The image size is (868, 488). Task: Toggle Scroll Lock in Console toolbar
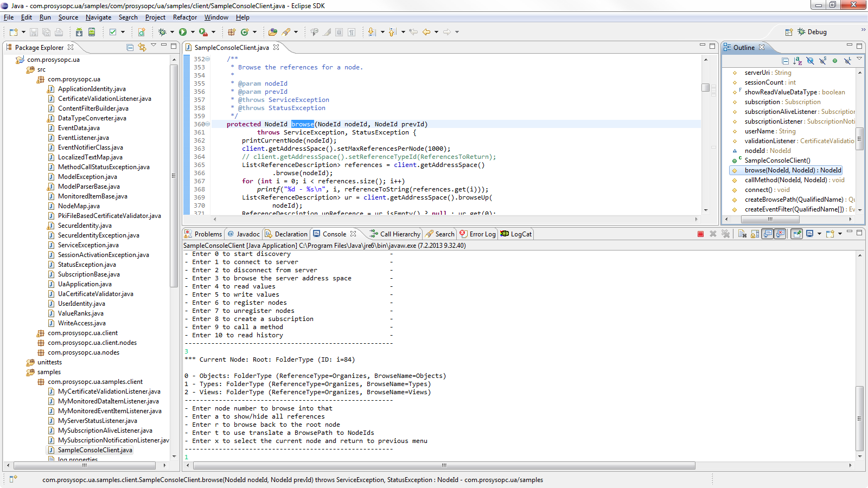click(x=755, y=234)
